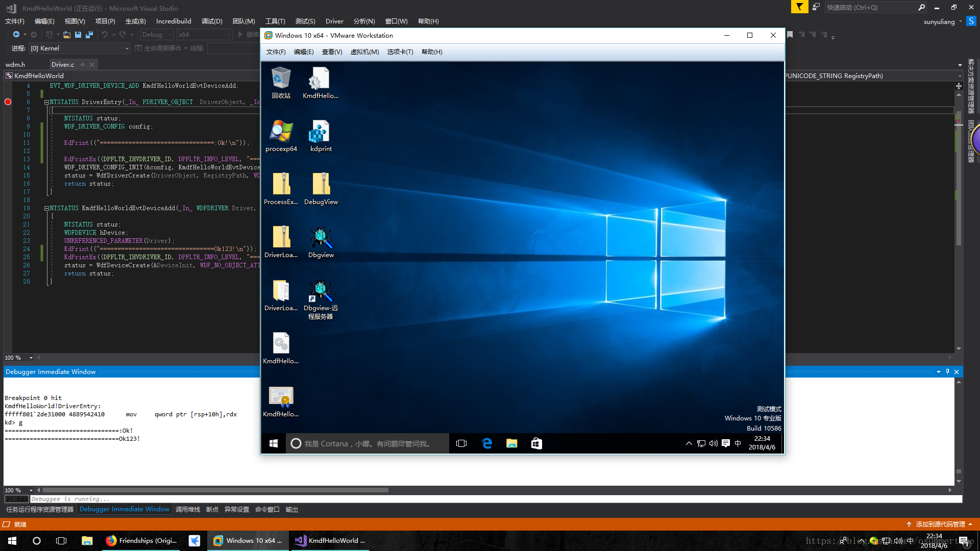Select ProcessEx... zip folder on VM desktop
Screen dimensions: 980x551
tap(281, 189)
